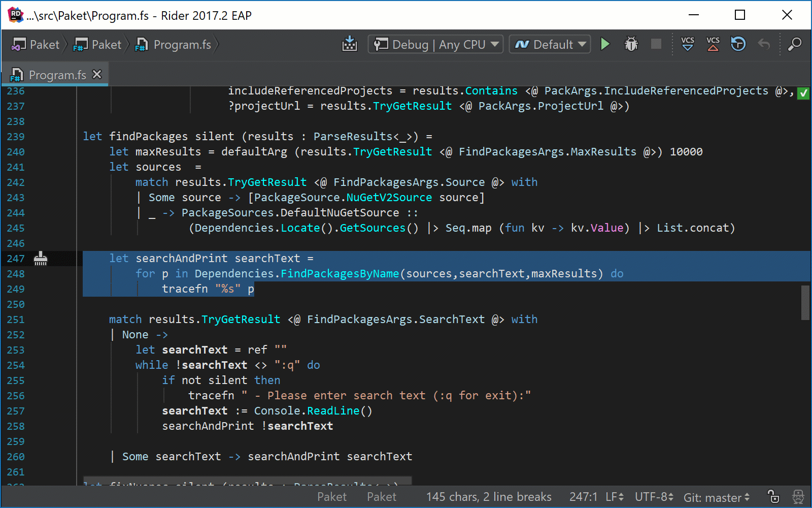812x508 pixels.
Task: Open the Git: master branch selector
Action: (716, 497)
